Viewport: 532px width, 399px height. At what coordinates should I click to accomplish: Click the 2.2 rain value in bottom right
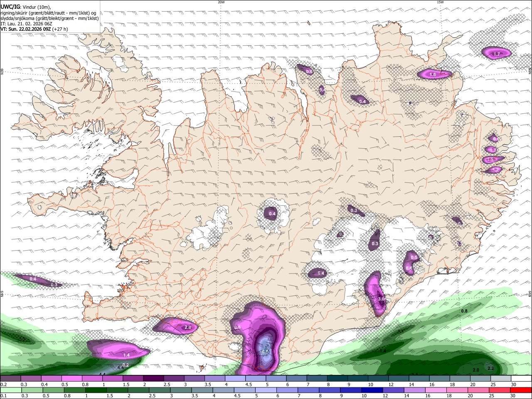pos(490,368)
